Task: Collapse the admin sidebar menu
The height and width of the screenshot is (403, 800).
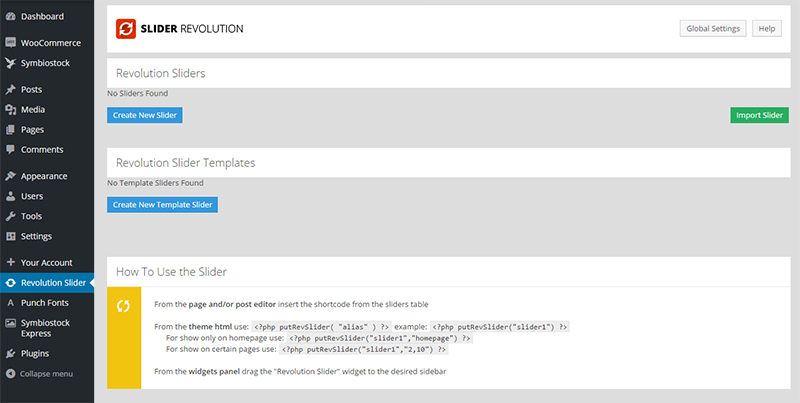Action: (39, 374)
